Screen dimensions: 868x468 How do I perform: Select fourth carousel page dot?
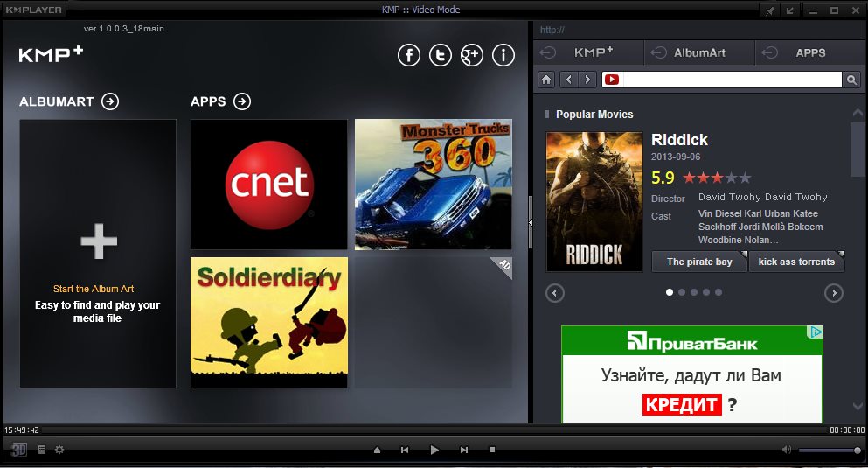click(705, 292)
